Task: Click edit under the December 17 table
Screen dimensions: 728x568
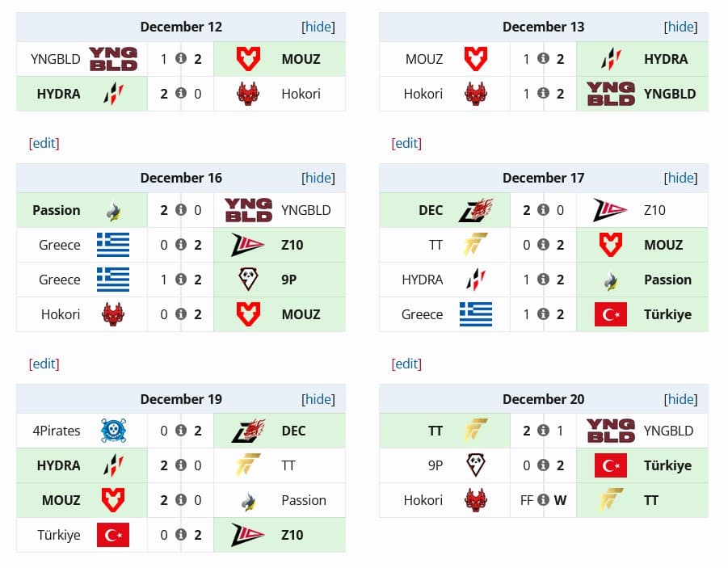Action: [x=406, y=364]
